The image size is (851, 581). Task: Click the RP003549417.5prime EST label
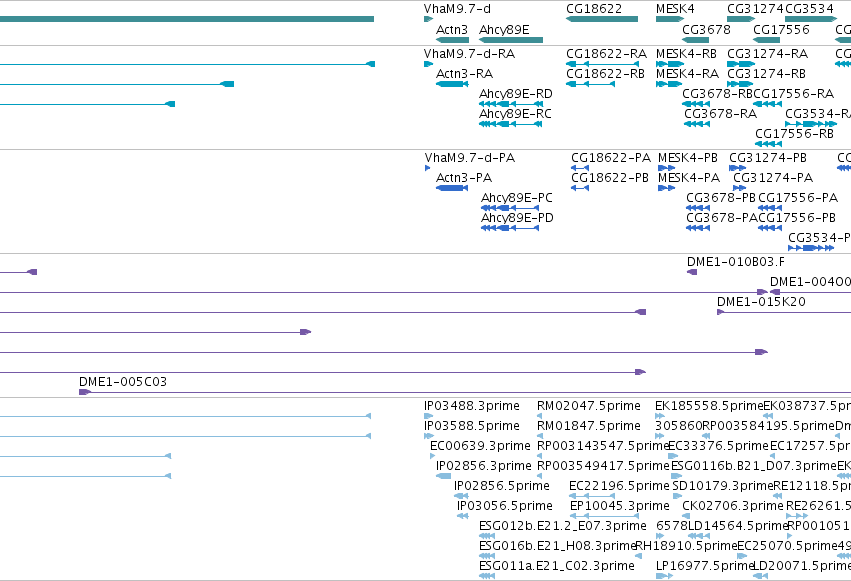[x=603, y=466]
